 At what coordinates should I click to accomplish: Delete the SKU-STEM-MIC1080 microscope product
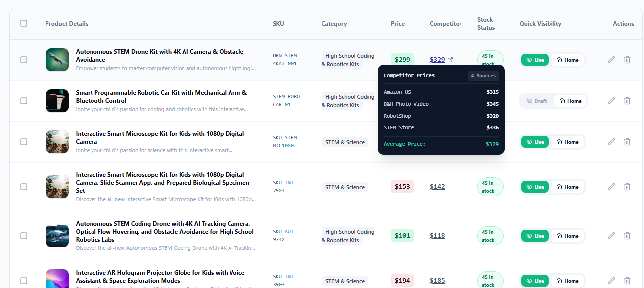pyautogui.click(x=627, y=142)
